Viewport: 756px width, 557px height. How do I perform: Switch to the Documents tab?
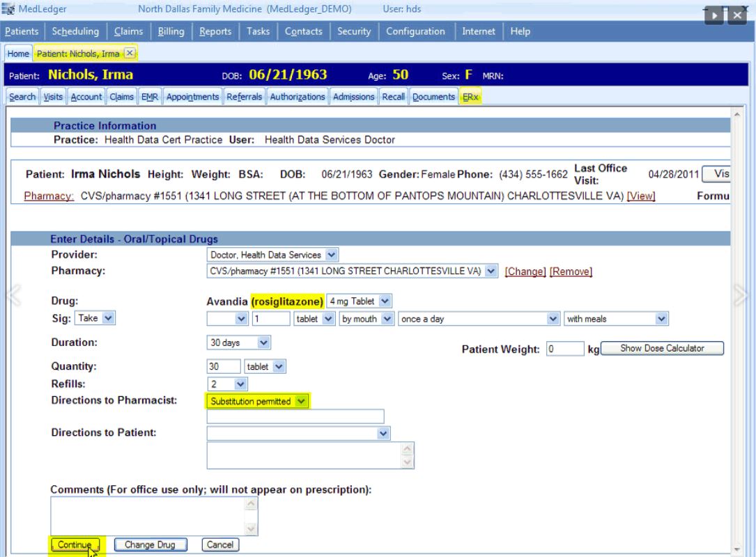coord(433,97)
